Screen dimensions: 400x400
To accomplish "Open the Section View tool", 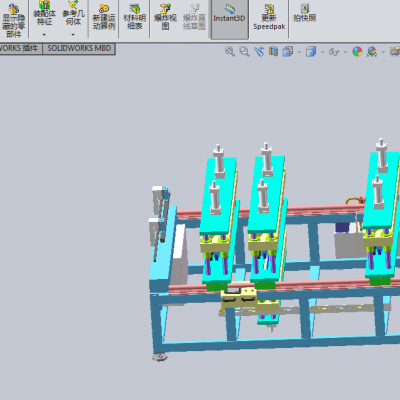I will coord(273,51).
